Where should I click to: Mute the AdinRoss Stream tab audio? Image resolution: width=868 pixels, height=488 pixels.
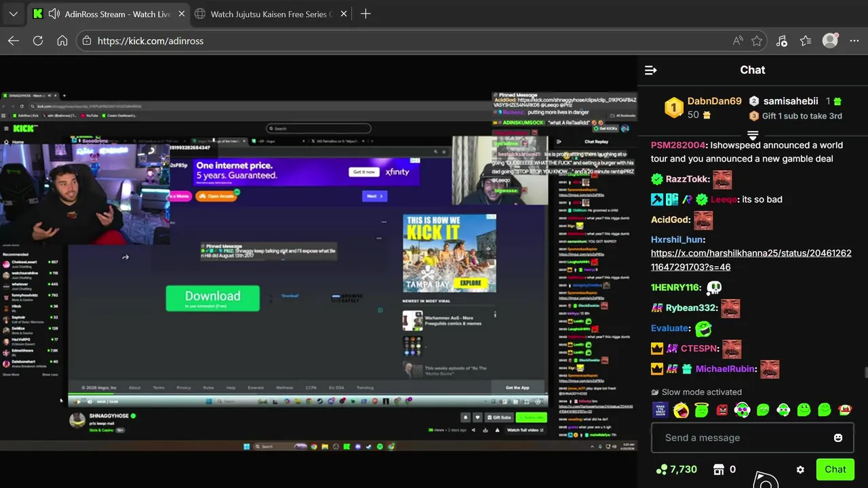point(54,14)
